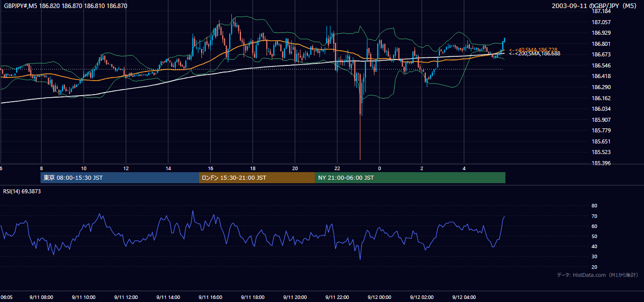
Task: Click price axis value 187.184
Action: (601, 11)
